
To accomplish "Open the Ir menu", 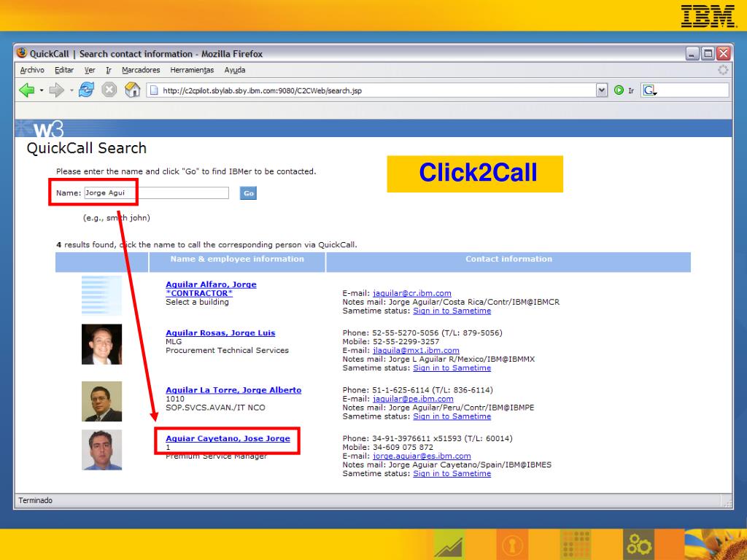I will point(109,70).
